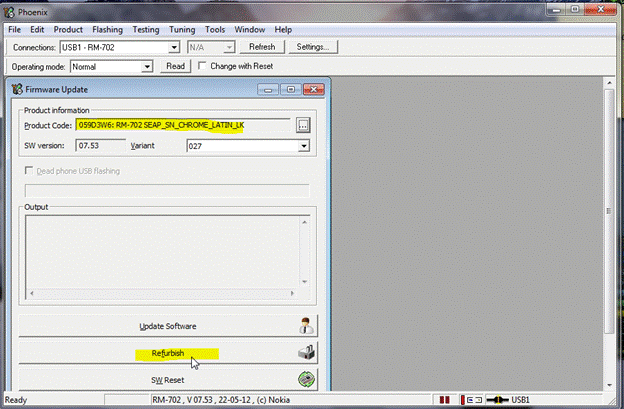Minimize the Firmware Update window
Image resolution: width=624 pixels, height=409 pixels.
point(267,90)
